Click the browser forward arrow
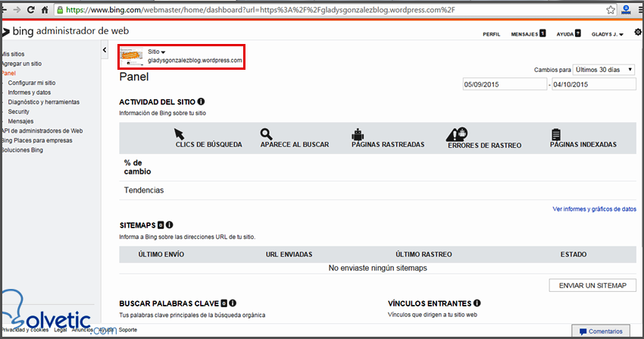Image resolution: width=644 pixels, height=339 pixels. click(x=17, y=9)
